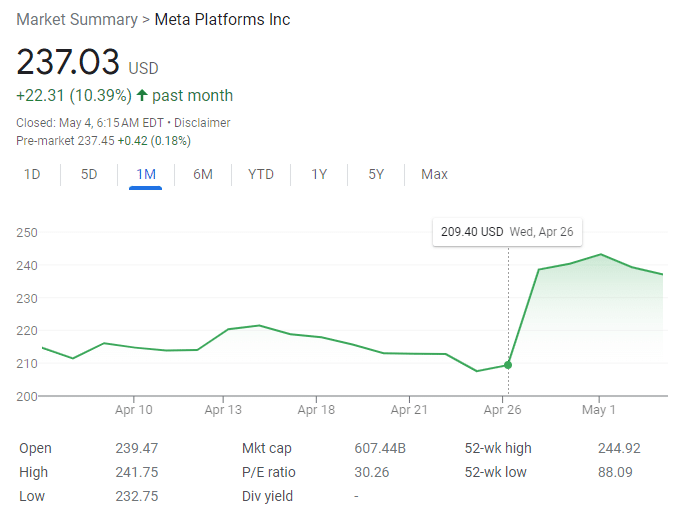This screenshot has height=514, width=683.
Task: Click the 250 y-axis label
Action: pyautogui.click(x=27, y=233)
